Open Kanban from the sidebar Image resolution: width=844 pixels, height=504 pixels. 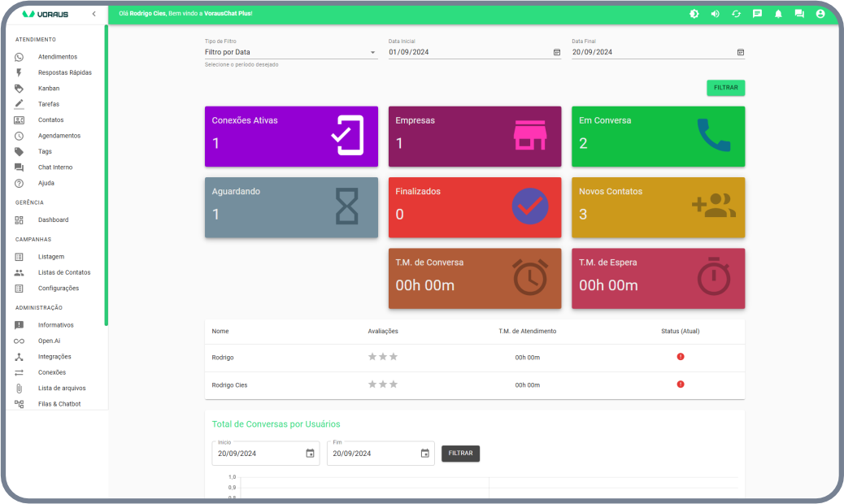49,89
